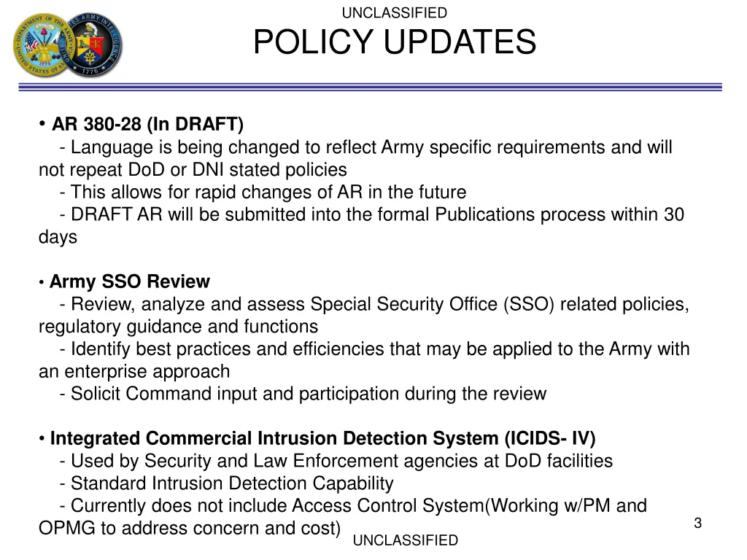Screen dimensions: 747x560
Task: Click the 'Used by Security and Law Enforcement' line
Action: point(336,461)
